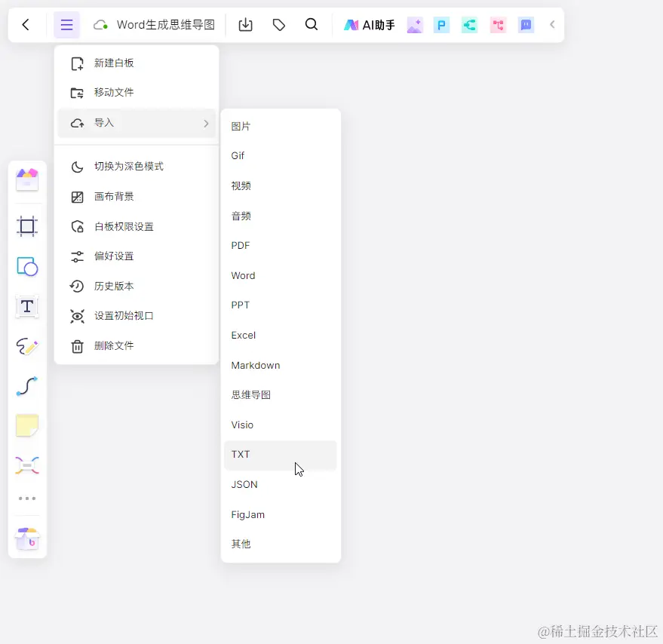This screenshot has height=644, width=663.
Task: Select the pen drawing tool
Action: (x=27, y=346)
